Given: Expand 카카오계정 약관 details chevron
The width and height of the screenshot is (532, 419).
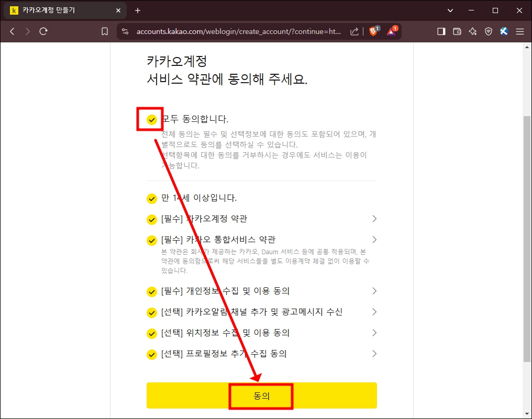Looking at the screenshot, I should 374,219.
